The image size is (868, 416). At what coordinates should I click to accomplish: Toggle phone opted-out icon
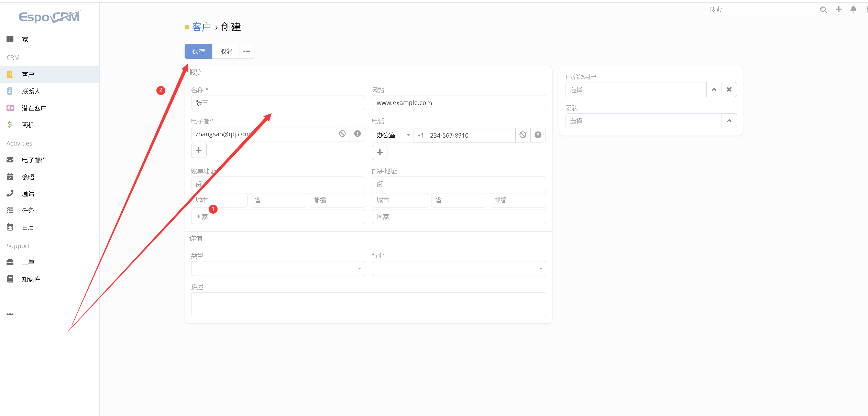pyautogui.click(x=523, y=135)
